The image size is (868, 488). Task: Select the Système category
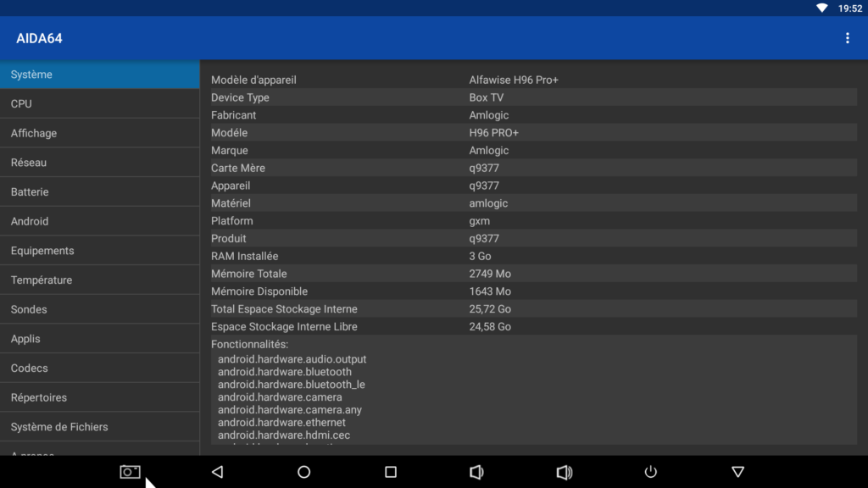point(100,75)
